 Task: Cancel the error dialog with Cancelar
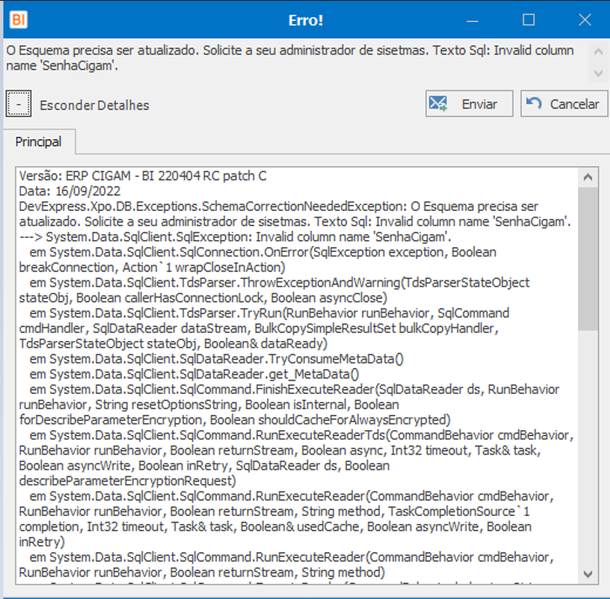[564, 104]
